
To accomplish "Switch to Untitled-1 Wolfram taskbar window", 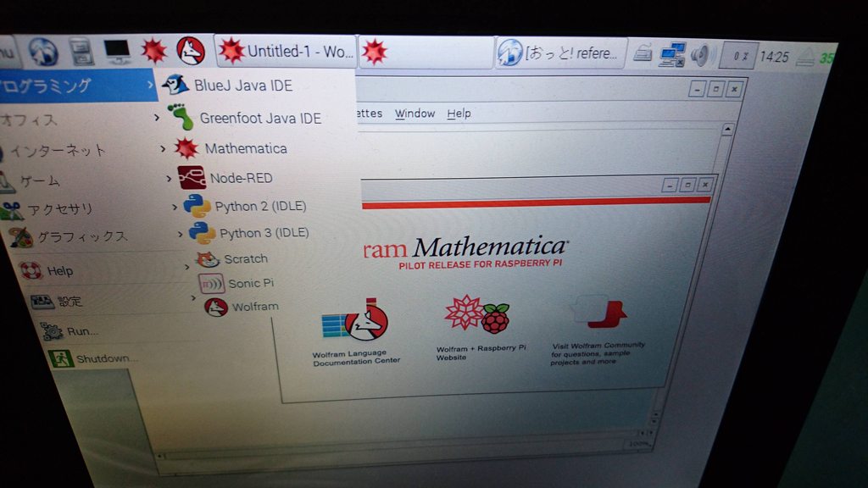I will (286, 51).
